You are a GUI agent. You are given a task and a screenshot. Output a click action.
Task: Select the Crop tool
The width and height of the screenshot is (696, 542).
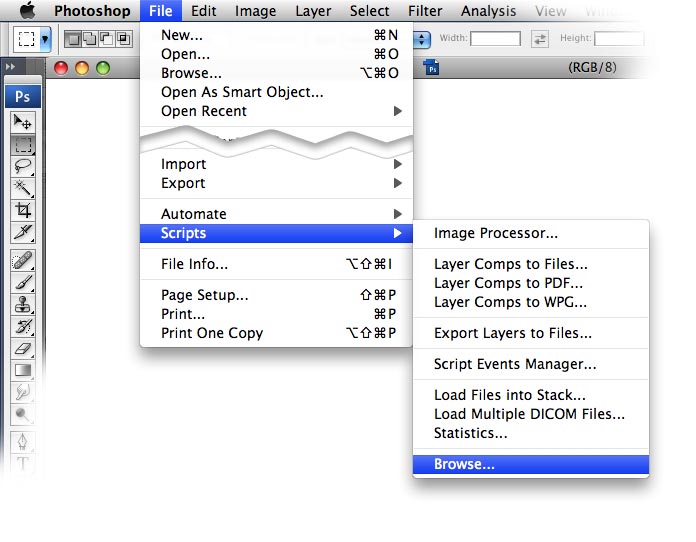coord(23,210)
